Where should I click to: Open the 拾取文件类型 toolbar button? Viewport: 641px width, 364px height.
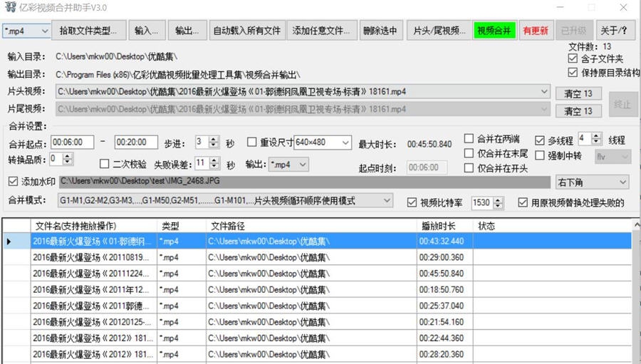click(92, 31)
